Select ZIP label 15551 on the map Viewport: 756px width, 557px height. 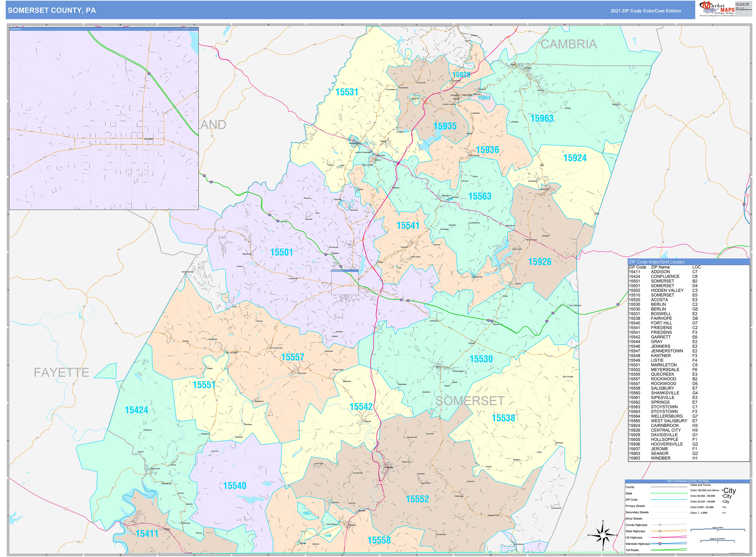point(204,385)
